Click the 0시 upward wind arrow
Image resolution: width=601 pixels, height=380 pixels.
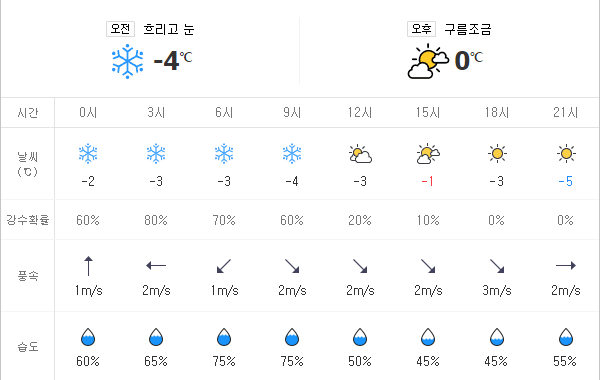88,266
